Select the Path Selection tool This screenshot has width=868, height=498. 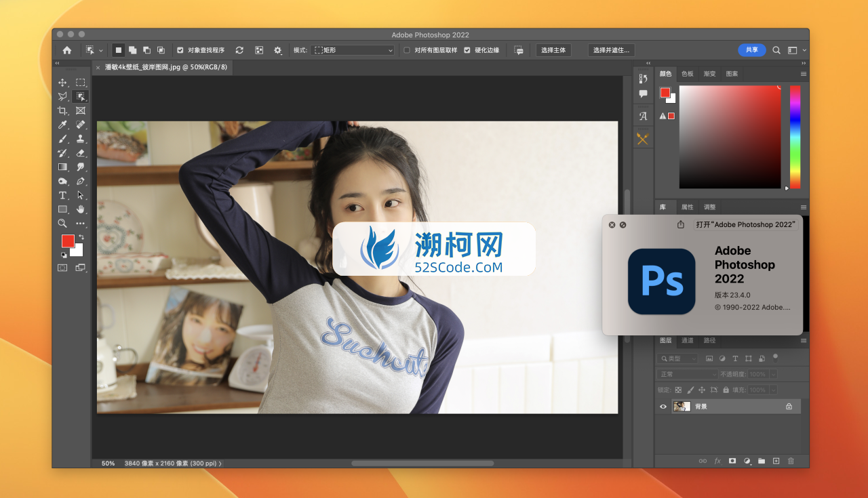pos(81,195)
